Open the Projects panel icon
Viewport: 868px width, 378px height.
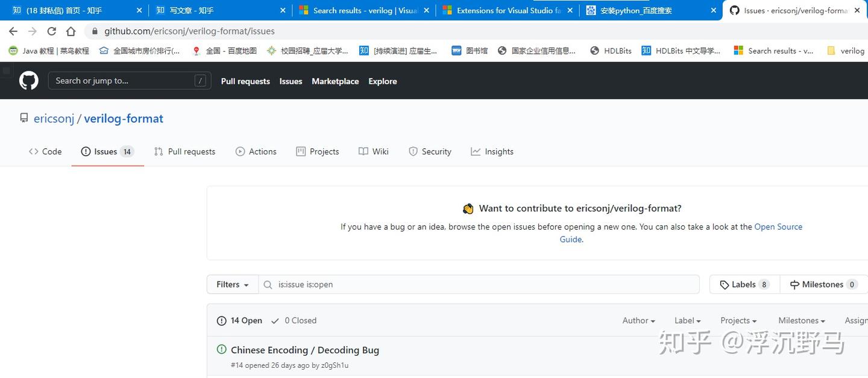pyautogui.click(x=301, y=151)
